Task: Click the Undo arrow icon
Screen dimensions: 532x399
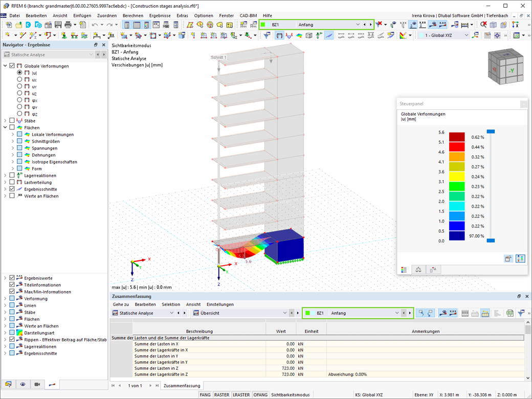Action: [95, 25]
